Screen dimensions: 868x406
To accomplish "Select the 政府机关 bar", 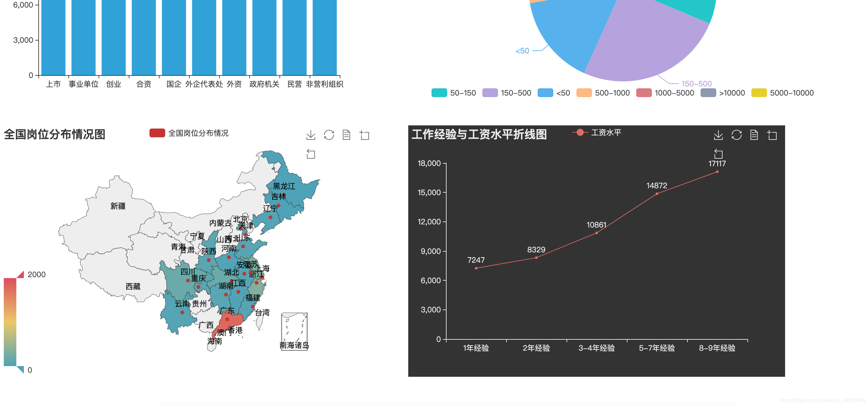I will (x=264, y=37).
